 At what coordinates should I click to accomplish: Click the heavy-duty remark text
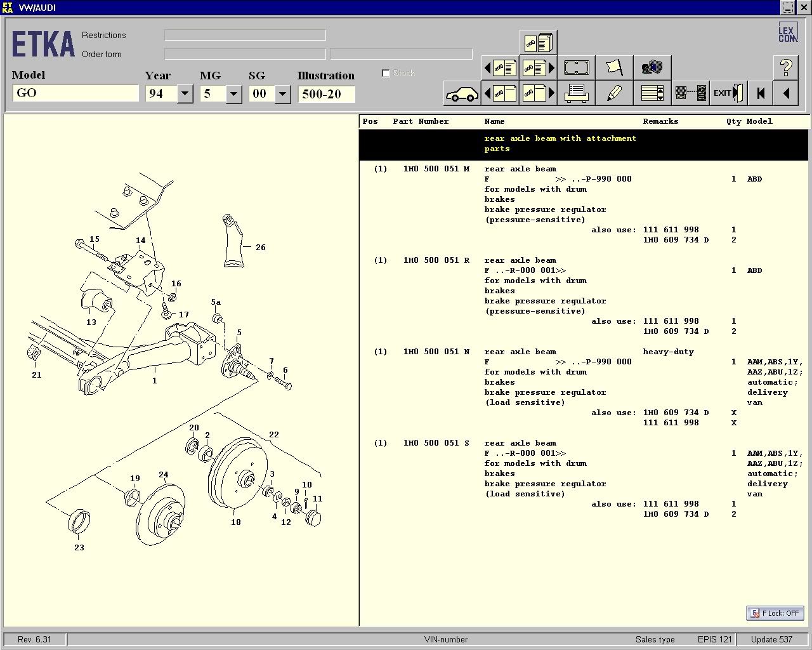click(668, 352)
